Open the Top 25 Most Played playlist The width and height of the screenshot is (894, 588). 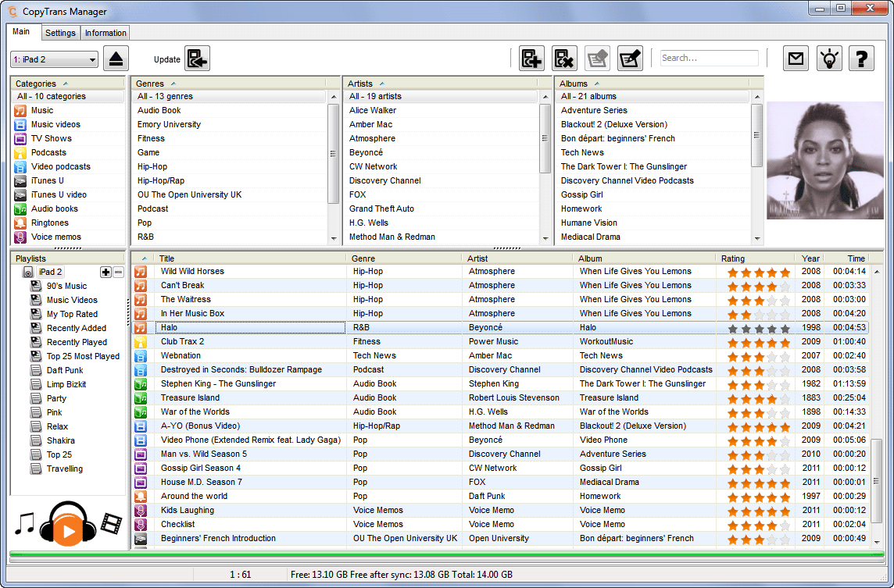83,357
